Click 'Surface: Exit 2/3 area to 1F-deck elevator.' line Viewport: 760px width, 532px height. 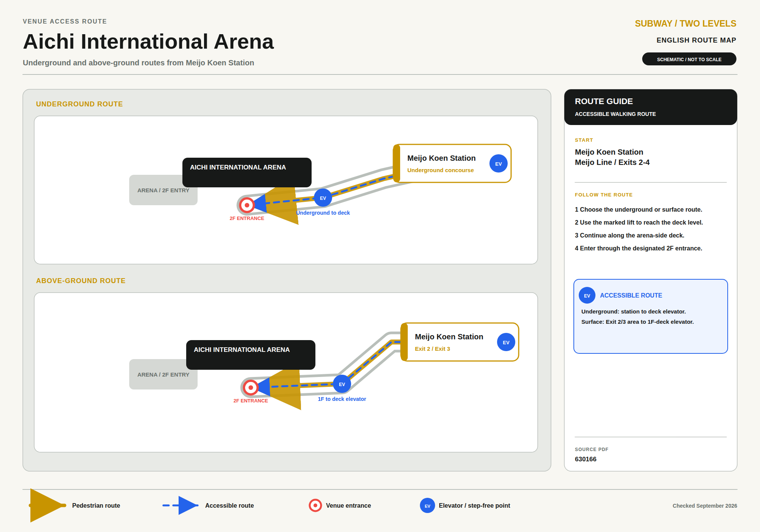click(x=638, y=322)
